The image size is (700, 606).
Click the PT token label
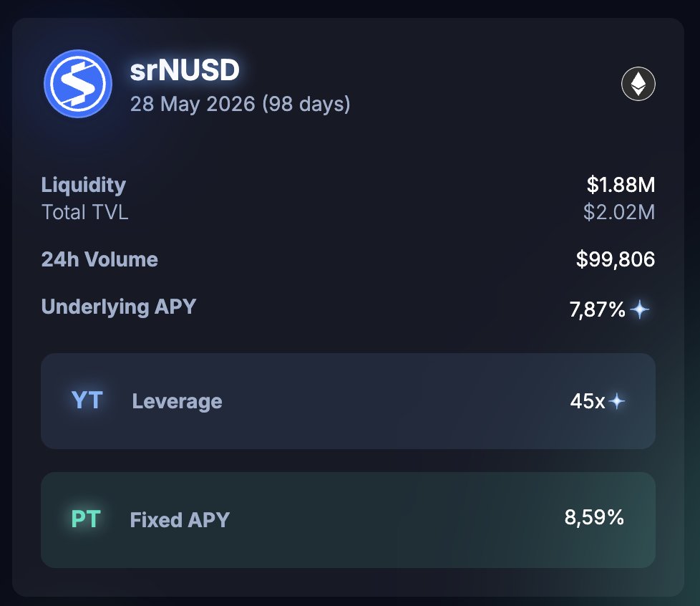(x=86, y=519)
